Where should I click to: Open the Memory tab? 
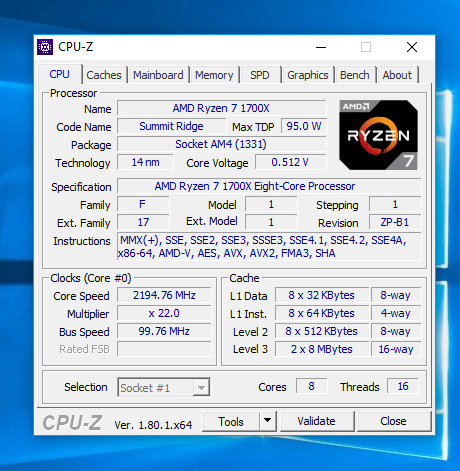pos(214,75)
